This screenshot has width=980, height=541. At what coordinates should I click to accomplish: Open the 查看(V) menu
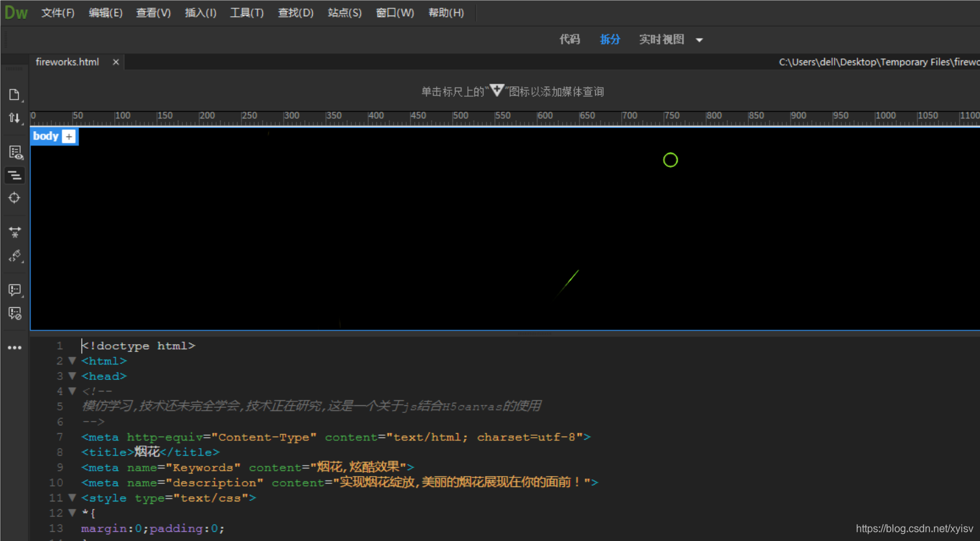[x=153, y=13]
